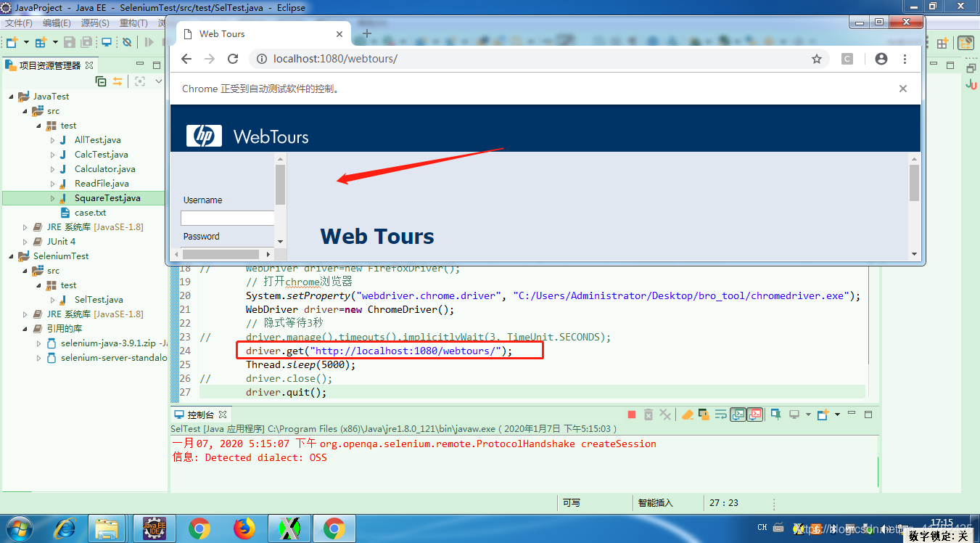Click the 智能插入 status bar entry

click(x=656, y=502)
